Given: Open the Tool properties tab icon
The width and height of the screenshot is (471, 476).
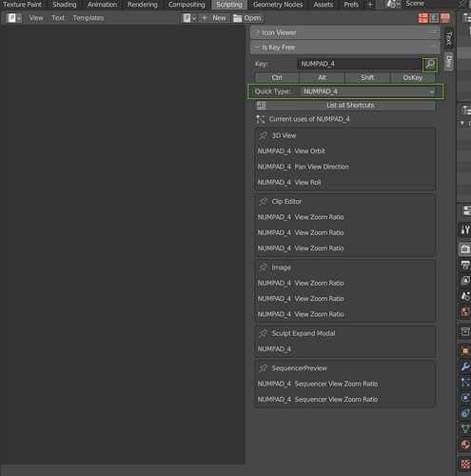Looking at the screenshot, I should coord(465,229).
